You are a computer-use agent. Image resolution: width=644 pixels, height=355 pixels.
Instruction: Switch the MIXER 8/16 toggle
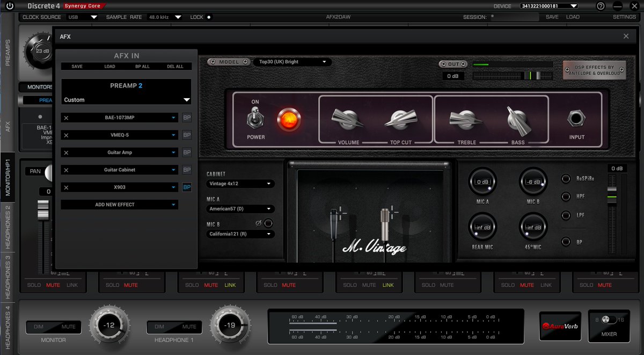click(x=609, y=320)
